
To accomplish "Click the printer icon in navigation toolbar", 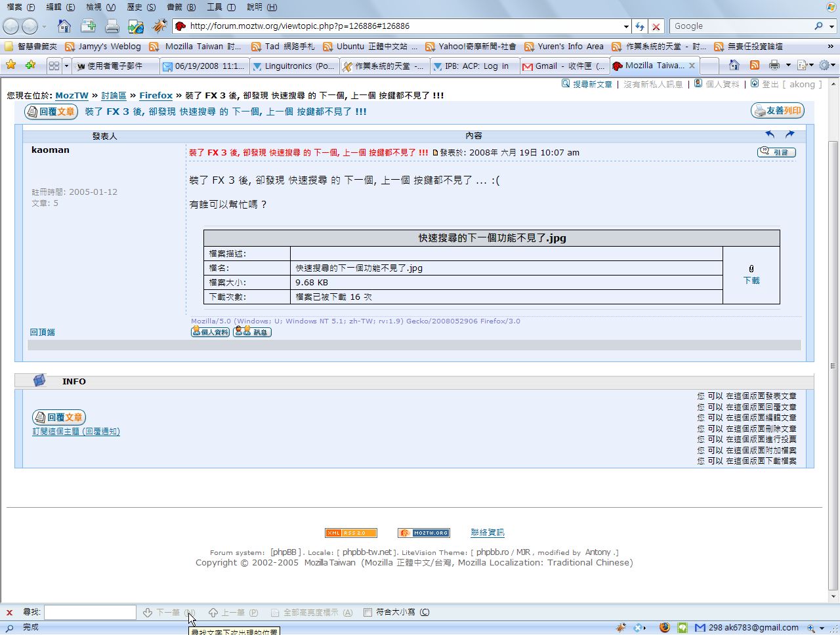I will click(x=112, y=26).
